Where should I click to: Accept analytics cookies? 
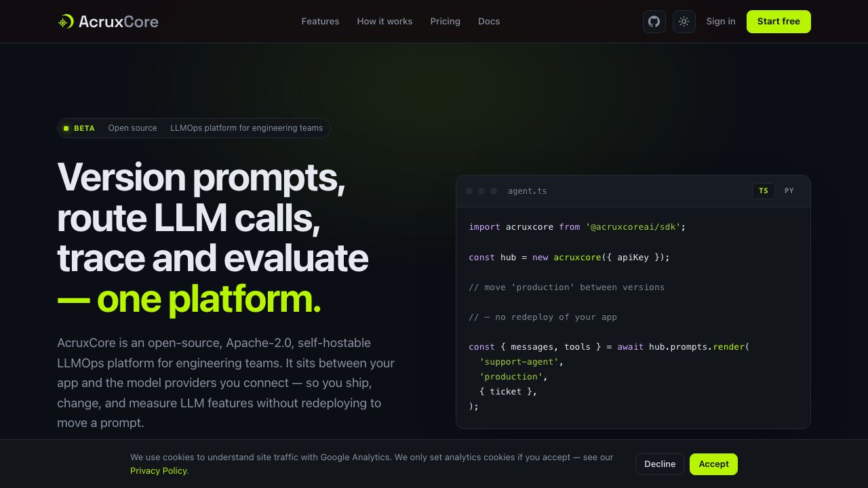click(713, 464)
